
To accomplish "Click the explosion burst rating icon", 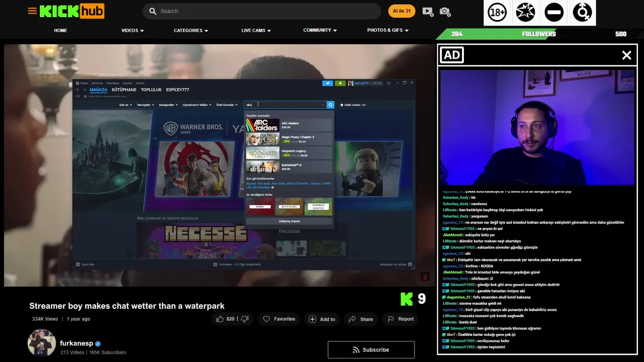I will 525,13.
